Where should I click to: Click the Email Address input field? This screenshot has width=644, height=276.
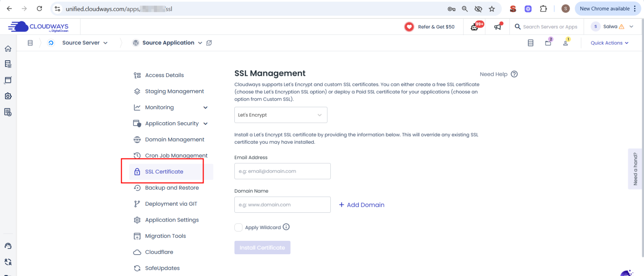tap(282, 171)
